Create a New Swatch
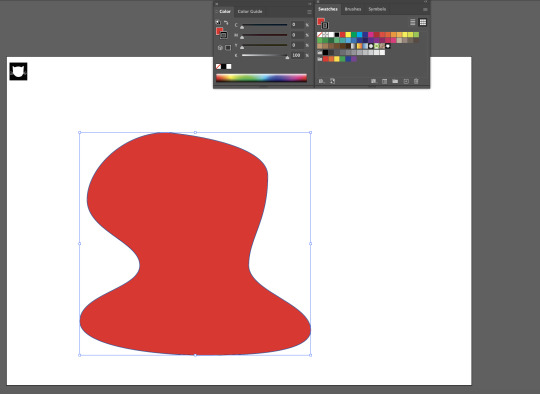The height and width of the screenshot is (394, 540). click(406, 81)
